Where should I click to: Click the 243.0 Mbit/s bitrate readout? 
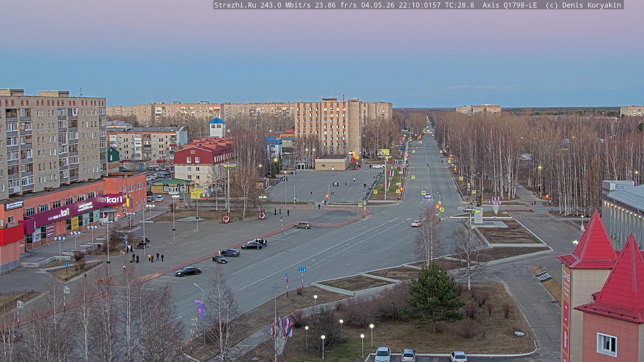(x=285, y=5)
